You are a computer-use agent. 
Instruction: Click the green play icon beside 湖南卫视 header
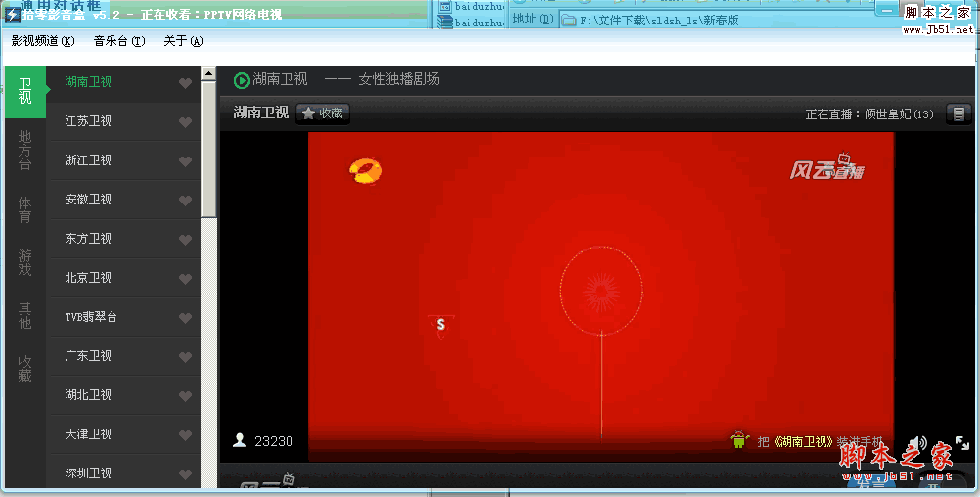pos(242,80)
